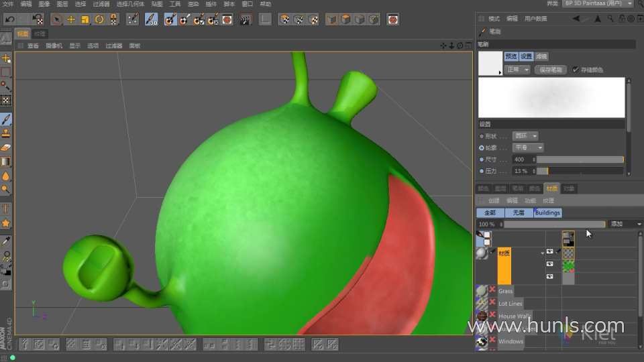The width and height of the screenshot is (644, 362).
Task: Select the yellow Scale tool
Action: point(85,19)
